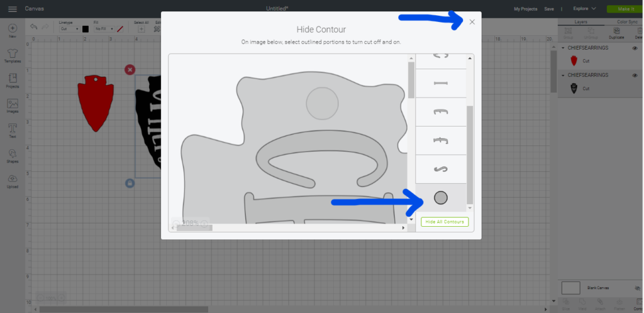Open My Projects
This screenshot has width=644, height=313.
(x=525, y=9)
